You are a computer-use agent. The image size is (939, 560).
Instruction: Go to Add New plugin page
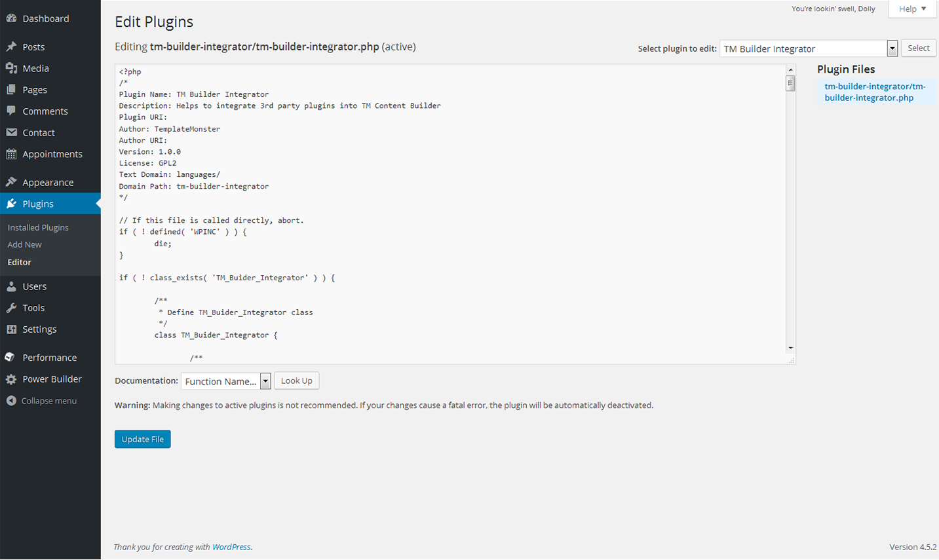point(25,244)
